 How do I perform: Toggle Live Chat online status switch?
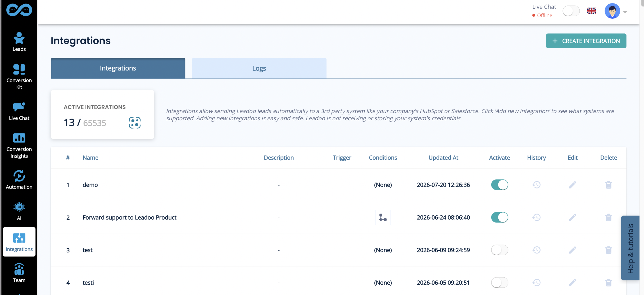[x=571, y=11]
